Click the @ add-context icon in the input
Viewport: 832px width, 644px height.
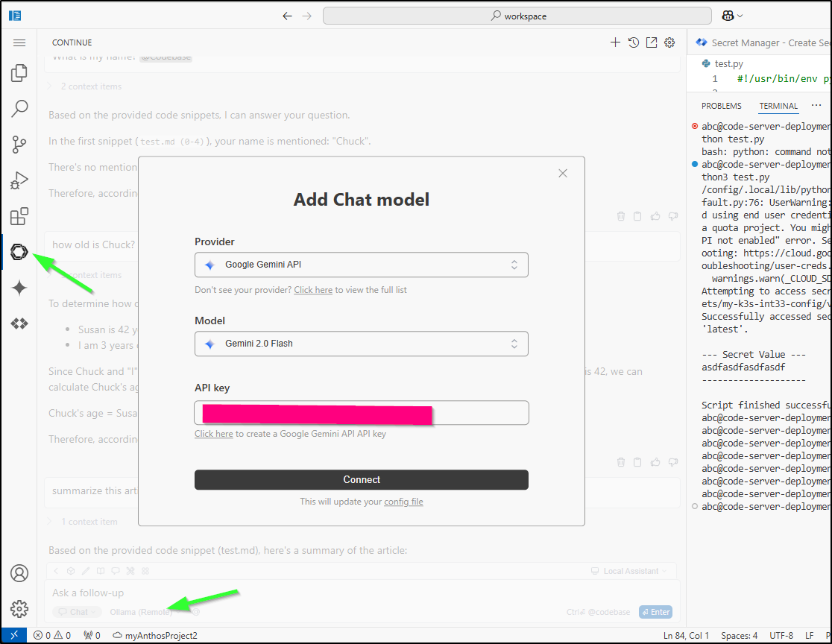(x=196, y=612)
